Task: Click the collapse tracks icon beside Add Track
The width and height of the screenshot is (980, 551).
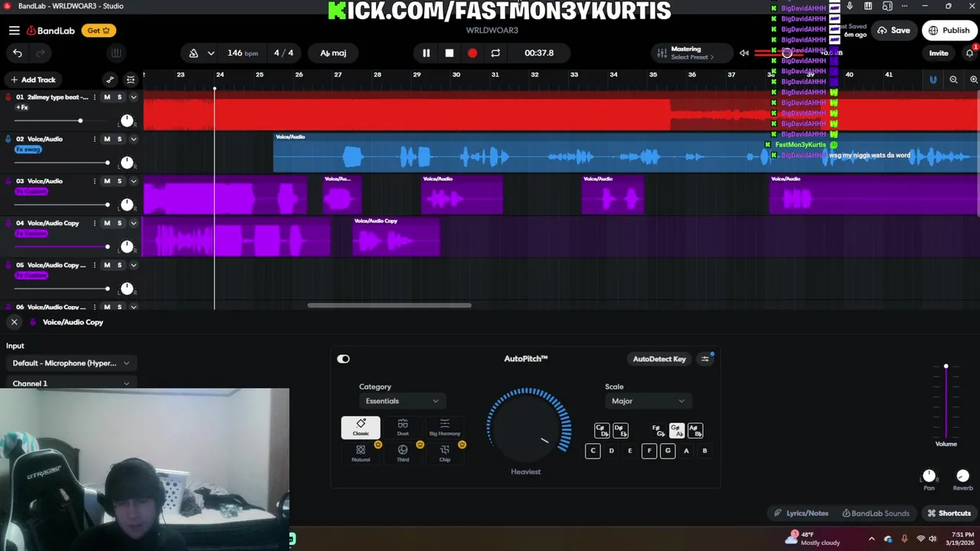Action: (x=131, y=80)
